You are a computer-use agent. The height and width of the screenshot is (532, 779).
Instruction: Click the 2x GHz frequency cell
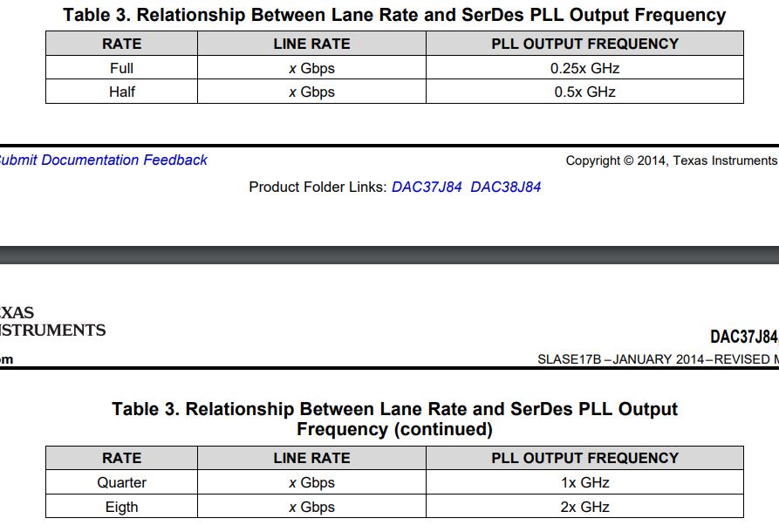click(x=584, y=507)
